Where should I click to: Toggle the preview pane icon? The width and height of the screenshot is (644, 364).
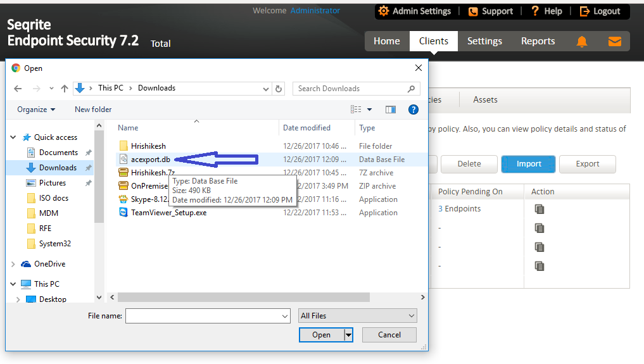pos(391,110)
